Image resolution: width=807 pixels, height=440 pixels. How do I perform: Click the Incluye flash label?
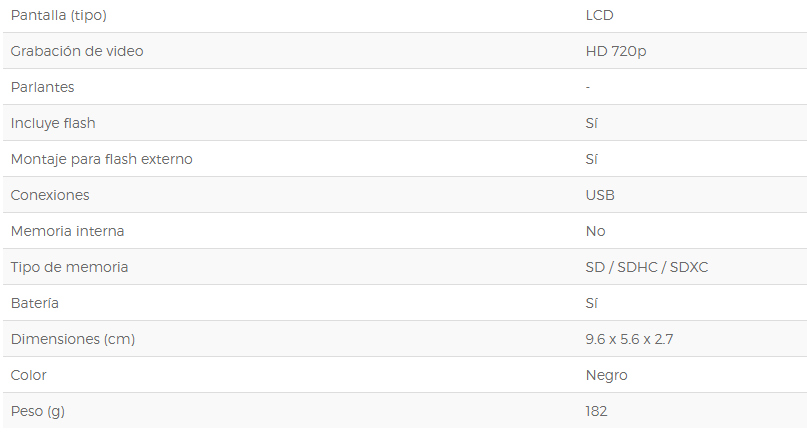53,123
